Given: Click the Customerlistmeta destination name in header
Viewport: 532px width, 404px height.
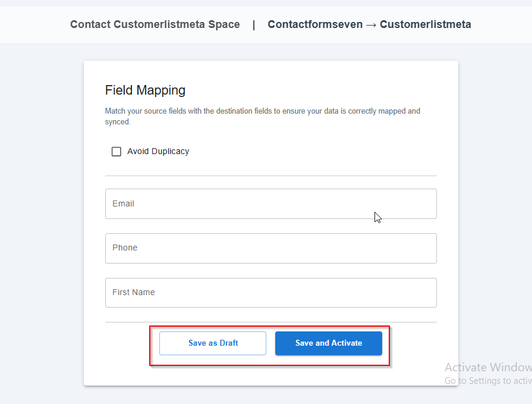Looking at the screenshot, I should click(x=426, y=24).
